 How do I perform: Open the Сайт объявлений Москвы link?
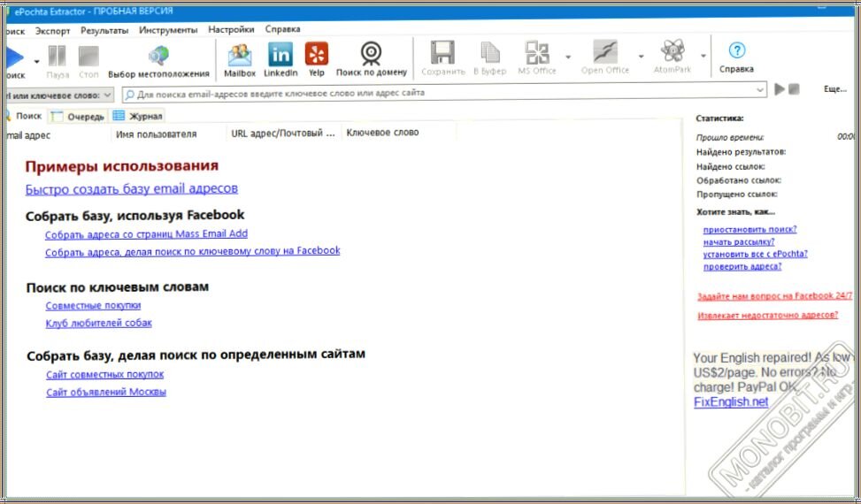pos(106,392)
